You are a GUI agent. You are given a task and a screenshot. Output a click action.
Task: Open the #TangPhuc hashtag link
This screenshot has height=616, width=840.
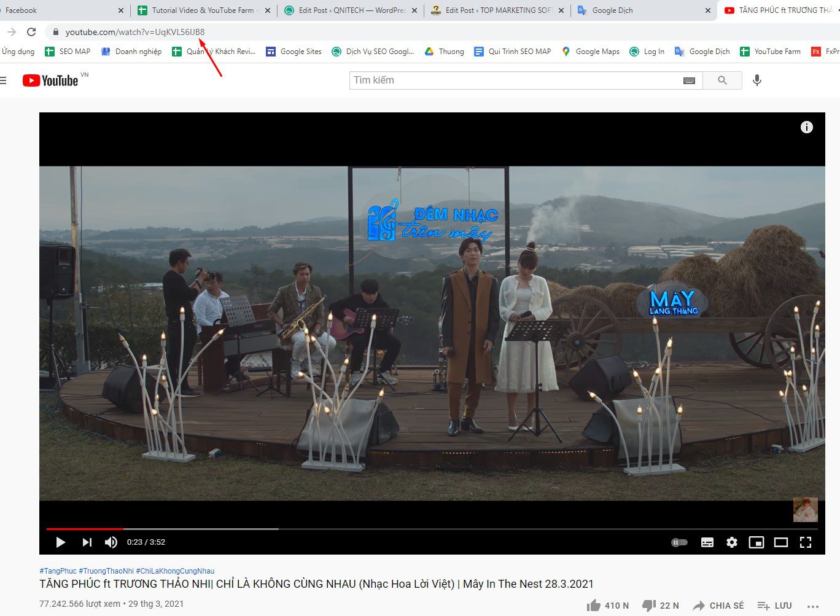click(x=58, y=571)
